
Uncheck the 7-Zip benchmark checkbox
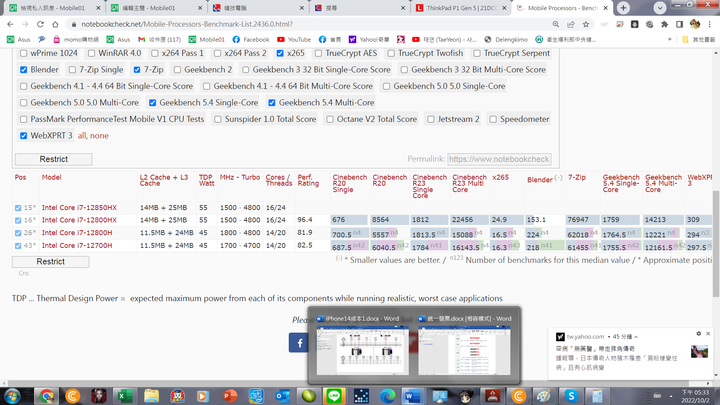tap(137, 70)
